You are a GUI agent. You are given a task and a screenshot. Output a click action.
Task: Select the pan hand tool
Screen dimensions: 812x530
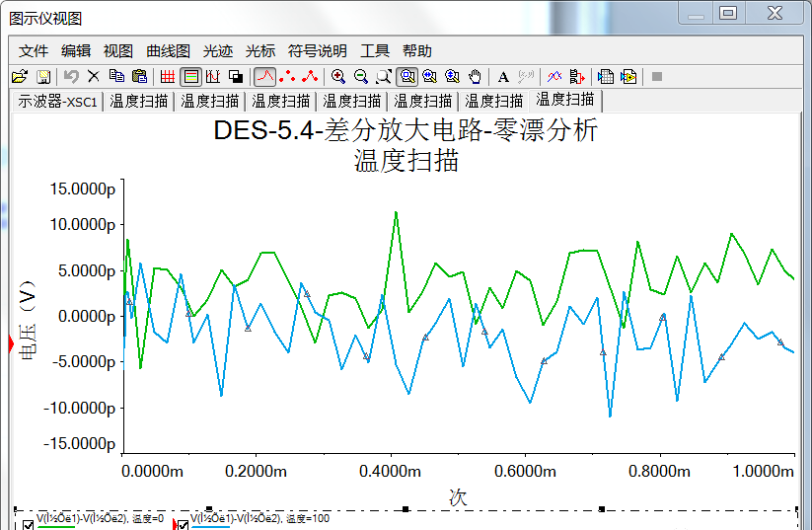pos(475,77)
